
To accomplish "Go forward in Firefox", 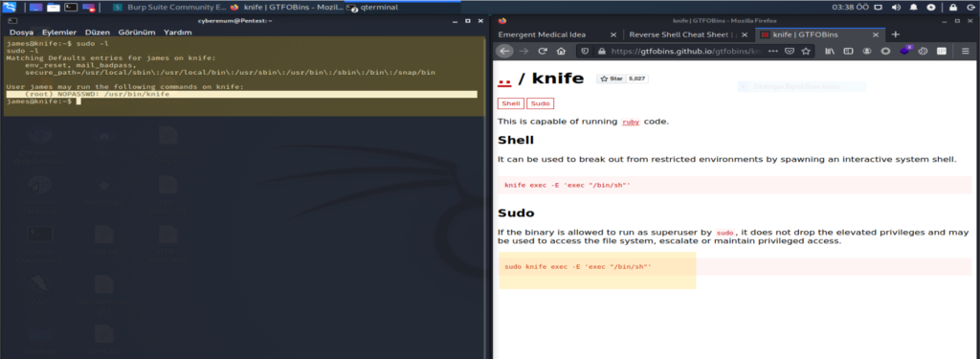I will click(523, 51).
